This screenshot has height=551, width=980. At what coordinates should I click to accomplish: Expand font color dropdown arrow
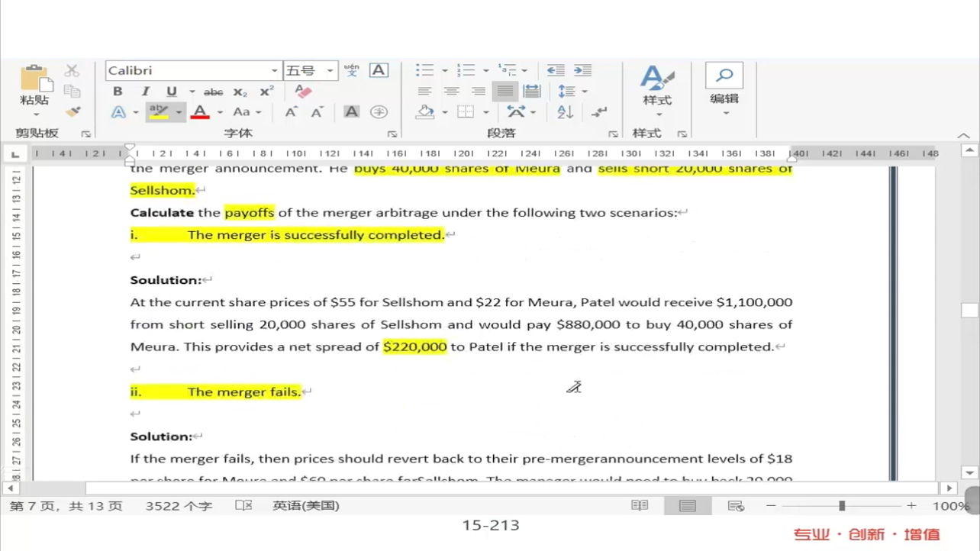[220, 112]
